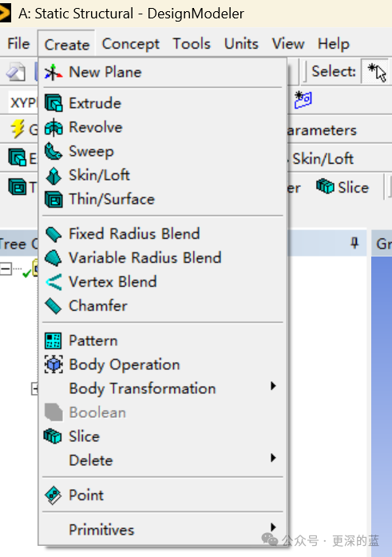Click the Sweep icon in Create menu

coord(53,151)
